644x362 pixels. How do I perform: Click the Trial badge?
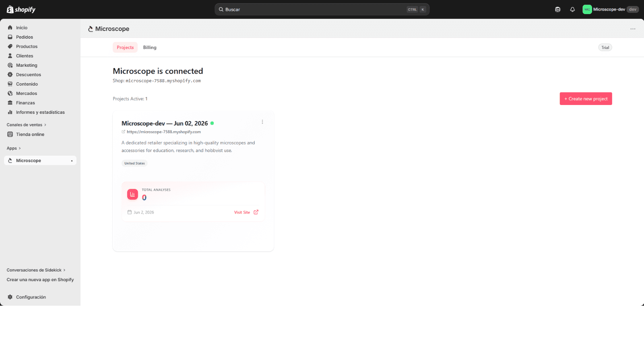(605, 47)
